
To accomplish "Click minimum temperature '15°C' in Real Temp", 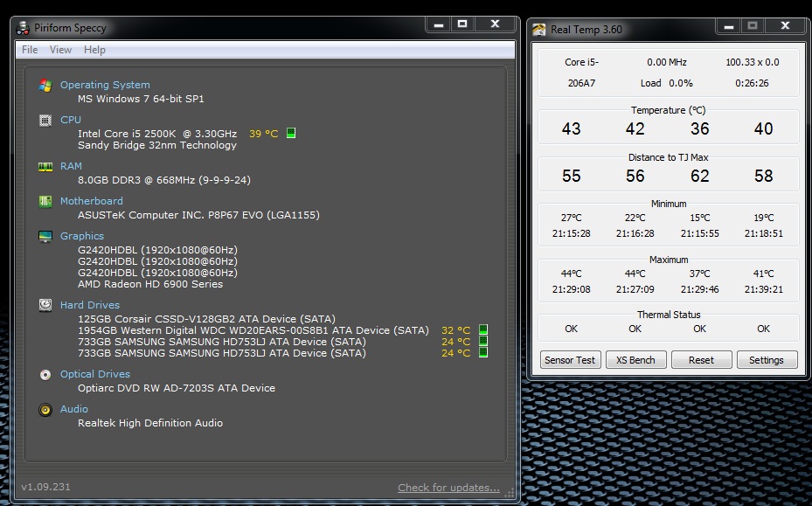I will (x=699, y=218).
